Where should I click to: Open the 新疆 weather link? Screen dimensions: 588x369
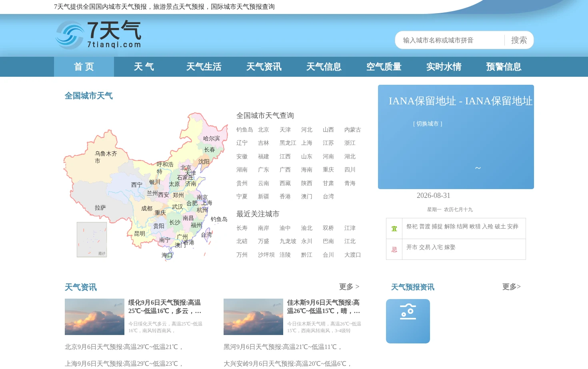pyautogui.click(x=264, y=196)
